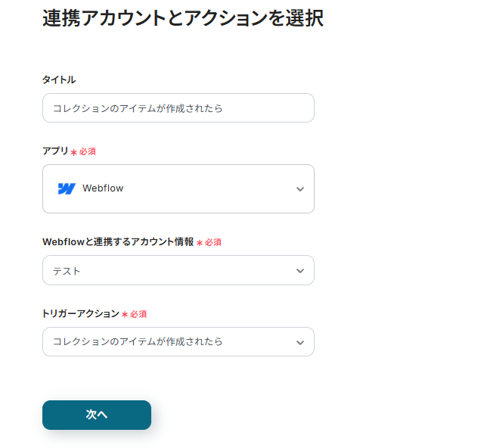
Task: Click the アプリ field label
Action: coord(55,151)
